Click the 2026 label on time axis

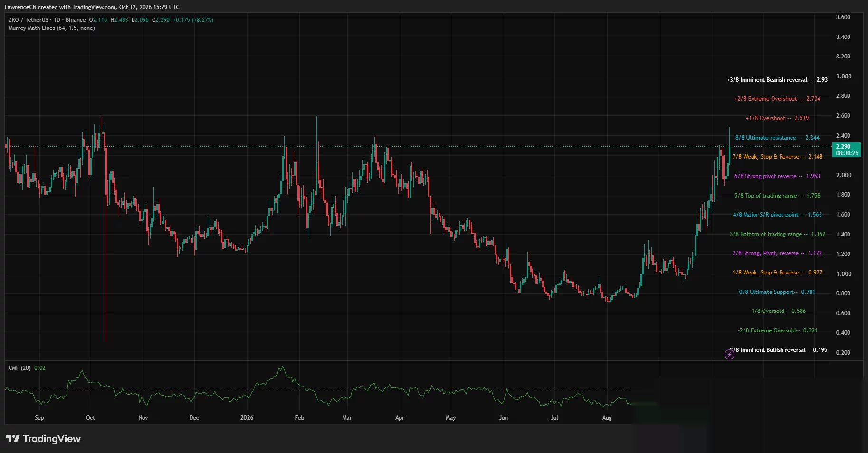pyautogui.click(x=247, y=418)
